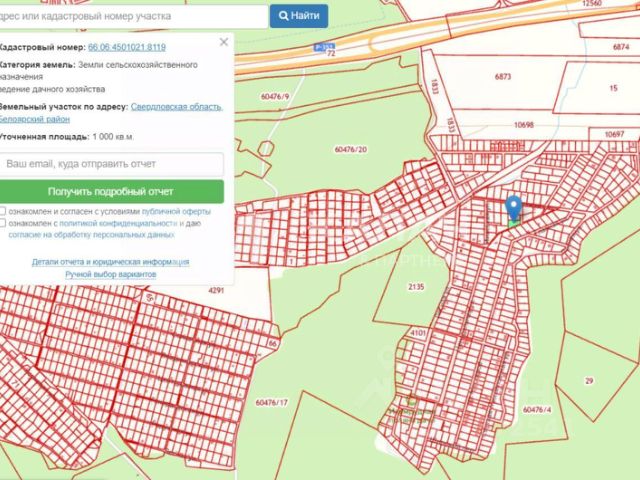Screen dimensions: 640x480
Task: Click the email input for the report
Action: [111, 164]
